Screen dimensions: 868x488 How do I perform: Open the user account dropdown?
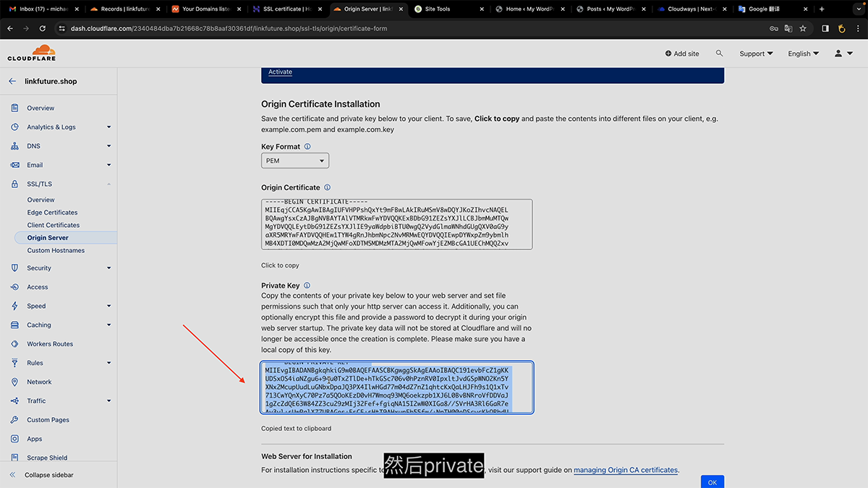tap(843, 53)
